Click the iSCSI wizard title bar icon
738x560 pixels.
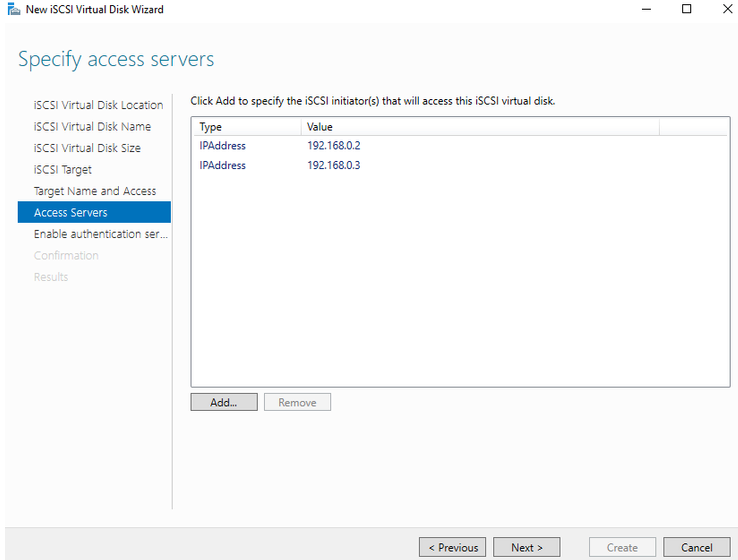point(12,9)
